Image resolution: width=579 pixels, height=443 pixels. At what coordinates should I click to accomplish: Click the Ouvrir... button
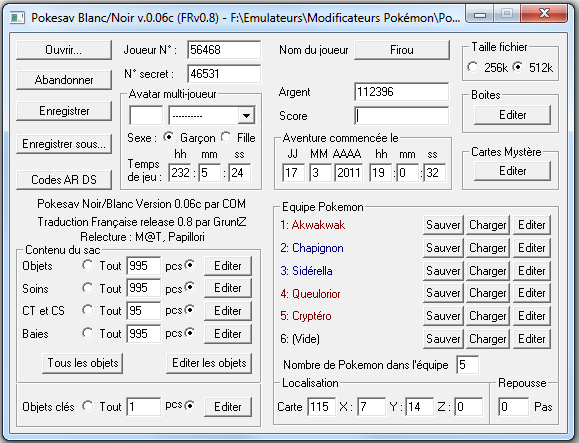pos(64,50)
